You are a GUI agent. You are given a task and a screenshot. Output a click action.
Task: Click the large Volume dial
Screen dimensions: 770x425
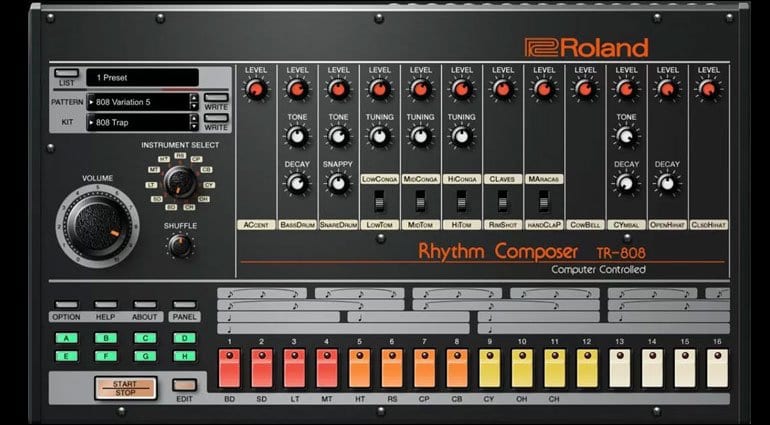pyautogui.click(x=97, y=227)
